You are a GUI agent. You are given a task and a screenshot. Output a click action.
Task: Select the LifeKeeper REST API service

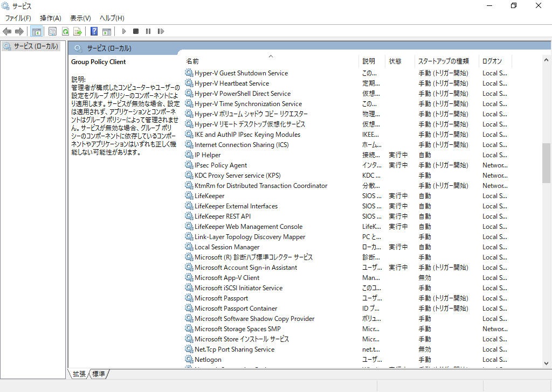pos(222,216)
